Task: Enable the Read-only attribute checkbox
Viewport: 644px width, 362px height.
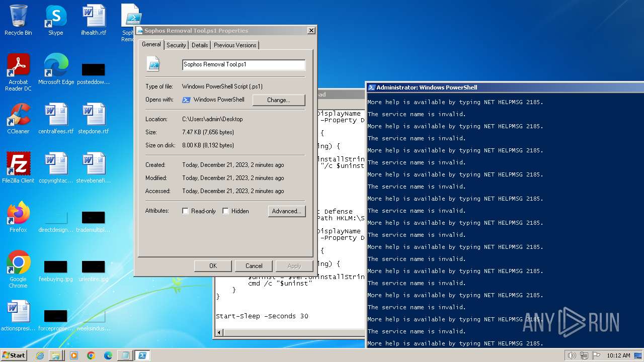Action: (x=186, y=211)
